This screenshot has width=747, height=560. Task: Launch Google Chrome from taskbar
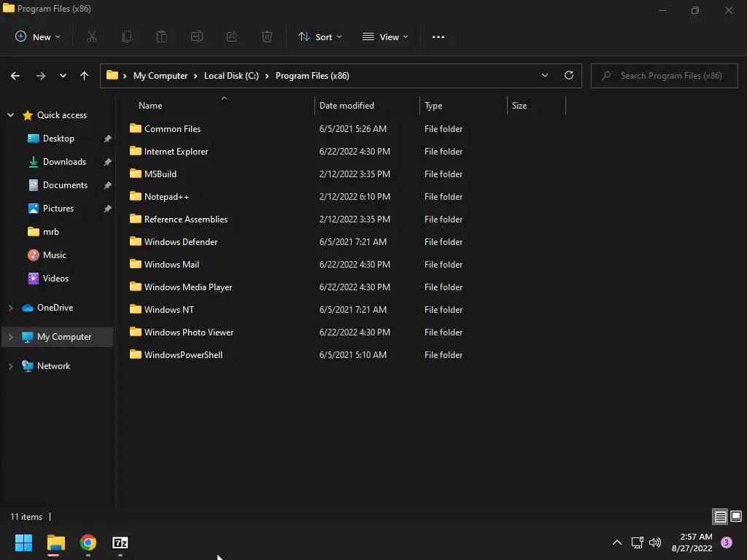(88, 542)
